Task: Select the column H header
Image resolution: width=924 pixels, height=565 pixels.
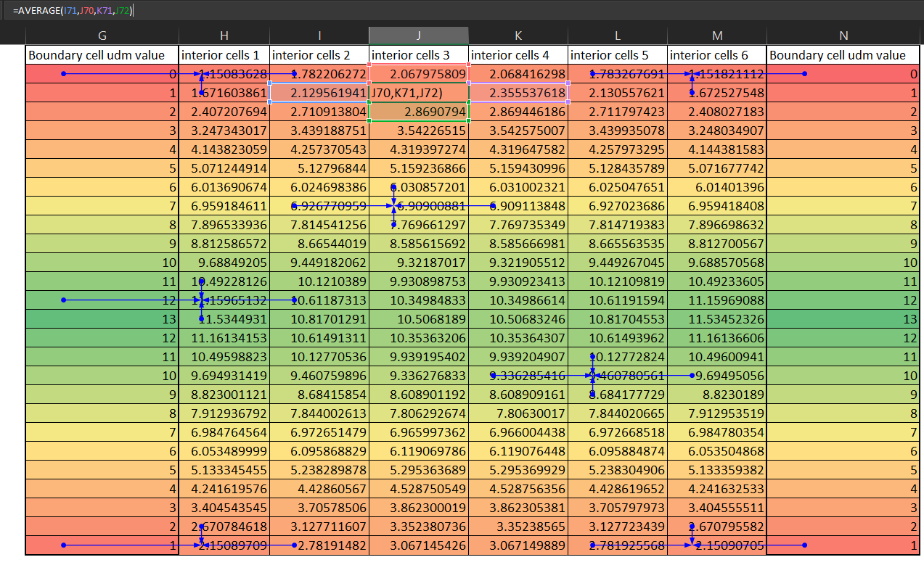Action: point(224,36)
